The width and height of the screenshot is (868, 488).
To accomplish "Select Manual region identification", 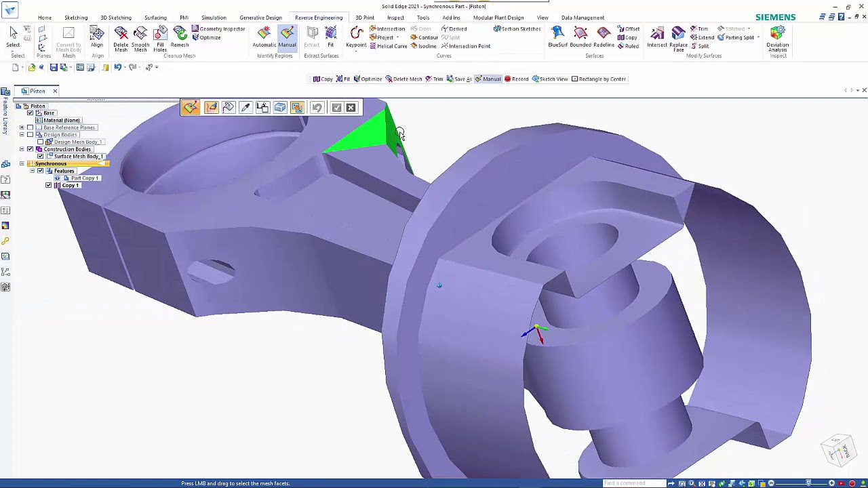I will [287, 38].
